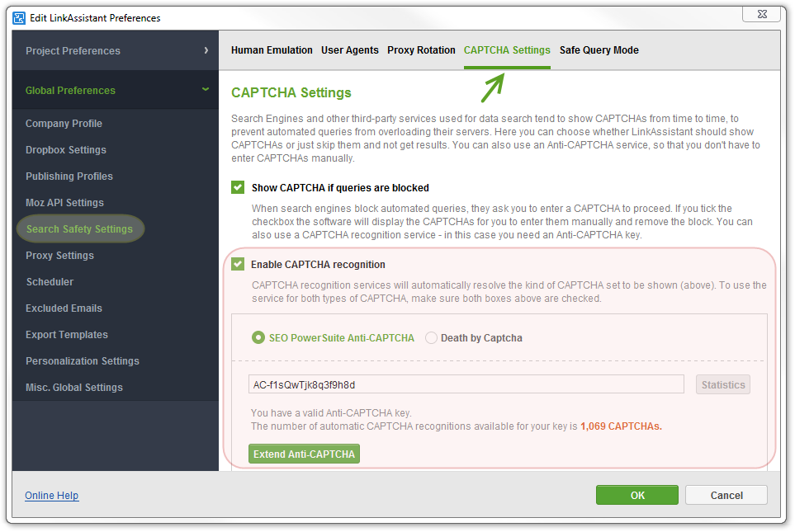This screenshot has height=532, width=795.
Task: Switch to Proxy Rotation tab
Action: click(x=421, y=50)
